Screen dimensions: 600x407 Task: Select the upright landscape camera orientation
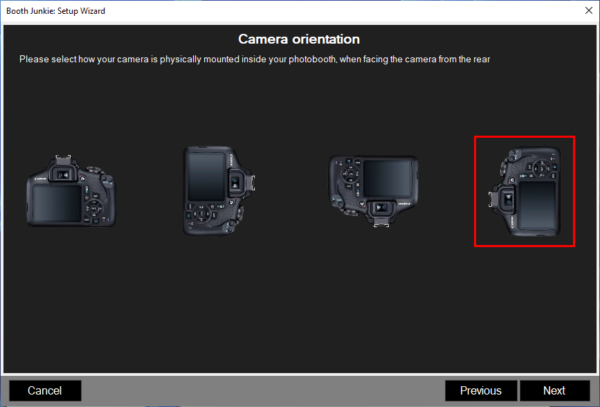pyautogui.click(x=68, y=192)
